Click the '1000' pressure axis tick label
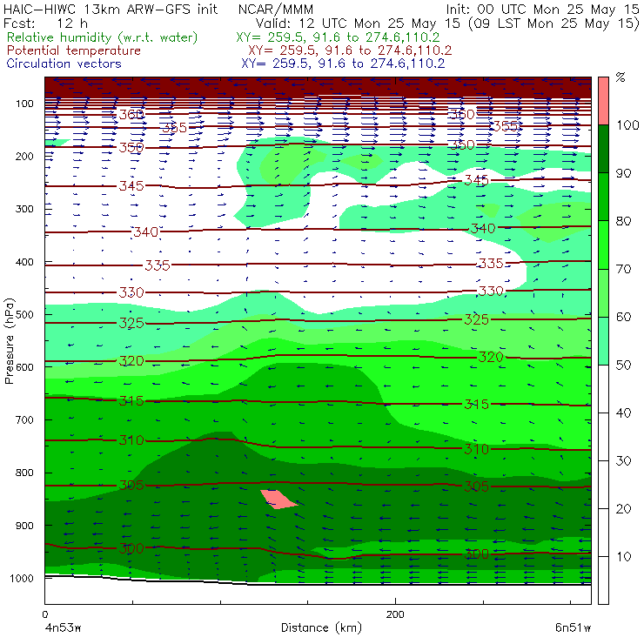Image resolution: width=644 pixels, height=644 pixels. (22, 578)
